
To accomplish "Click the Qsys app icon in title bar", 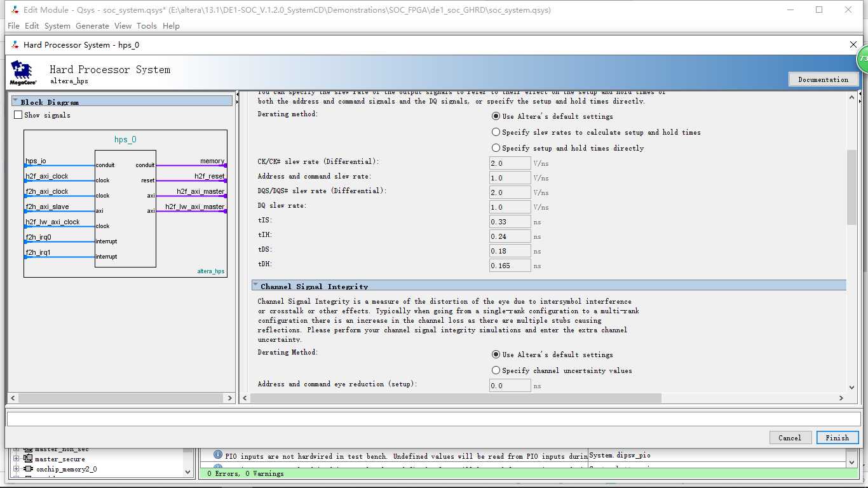I will click(15, 10).
